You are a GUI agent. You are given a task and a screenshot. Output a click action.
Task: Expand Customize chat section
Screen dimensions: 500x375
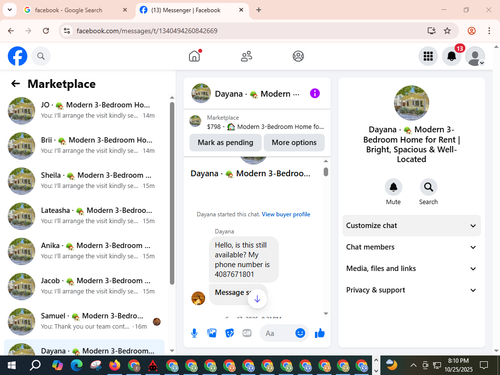click(x=411, y=226)
